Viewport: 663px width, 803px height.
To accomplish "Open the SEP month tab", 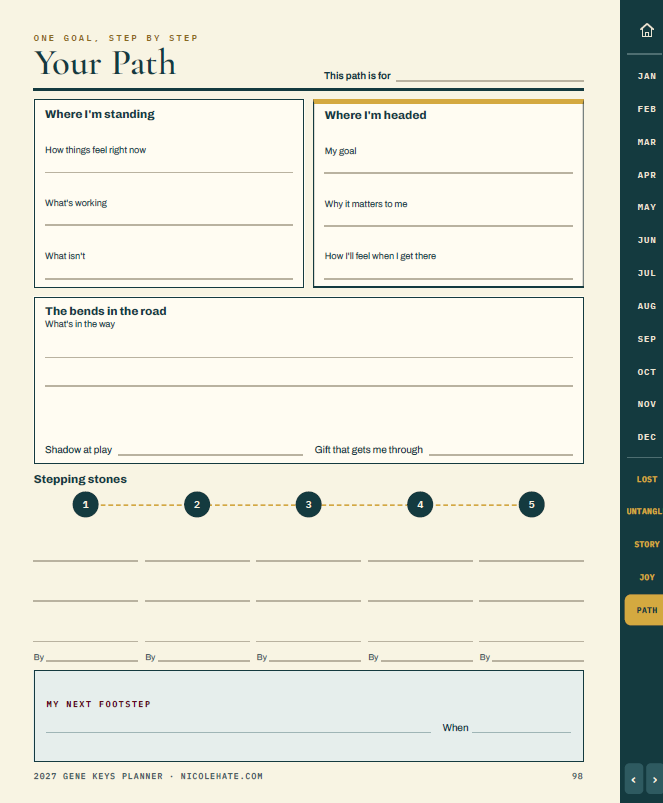I will coord(647,339).
